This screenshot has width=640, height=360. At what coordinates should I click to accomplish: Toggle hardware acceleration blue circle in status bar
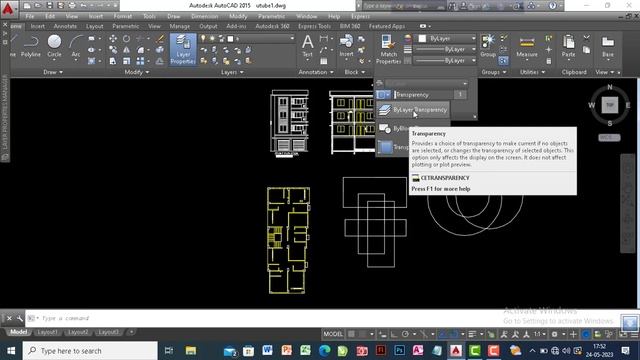pyautogui.click(x=586, y=334)
